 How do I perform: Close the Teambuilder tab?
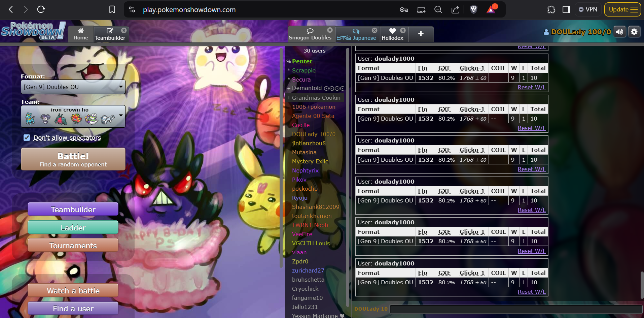coord(124,30)
